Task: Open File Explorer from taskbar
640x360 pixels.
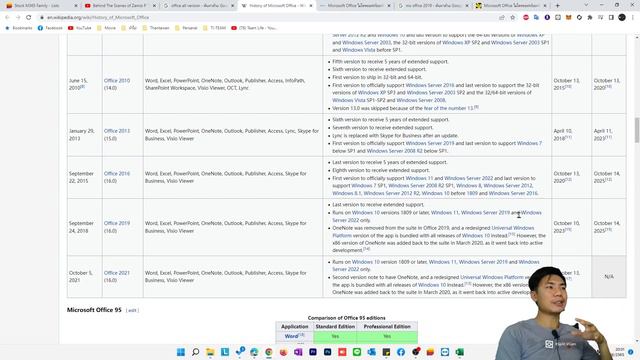Action: coord(210,352)
